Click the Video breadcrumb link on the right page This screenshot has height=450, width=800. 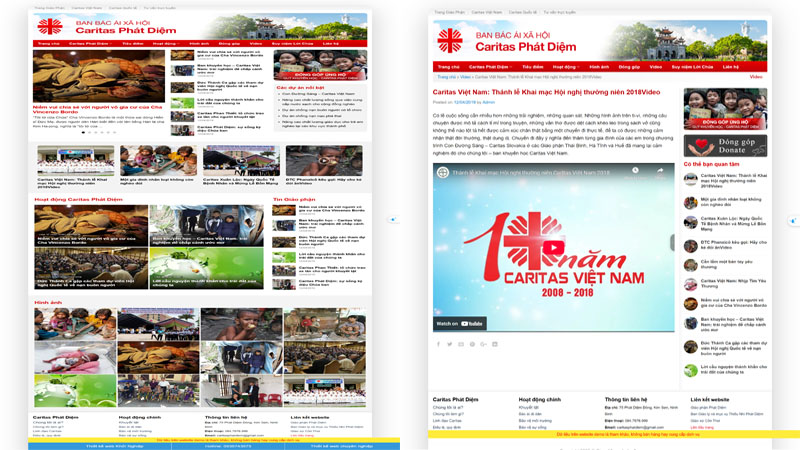[465, 77]
